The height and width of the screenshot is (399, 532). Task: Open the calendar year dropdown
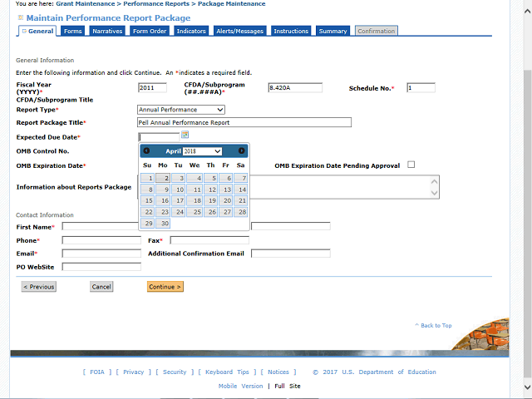coord(202,151)
